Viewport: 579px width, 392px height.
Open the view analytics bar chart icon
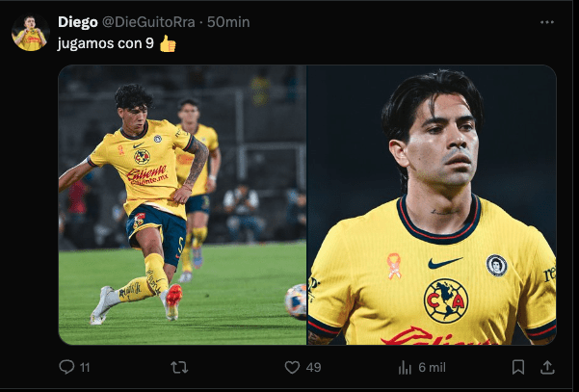pyautogui.click(x=405, y=367)
